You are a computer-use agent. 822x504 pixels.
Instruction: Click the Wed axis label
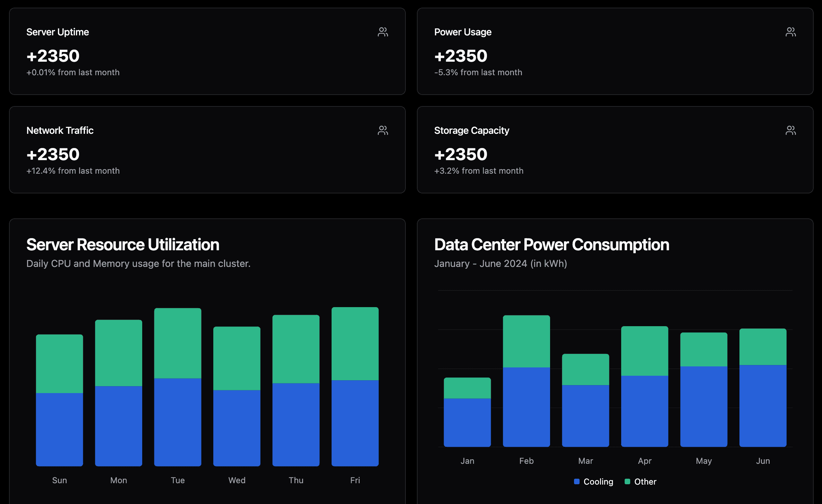coord(237,480)
